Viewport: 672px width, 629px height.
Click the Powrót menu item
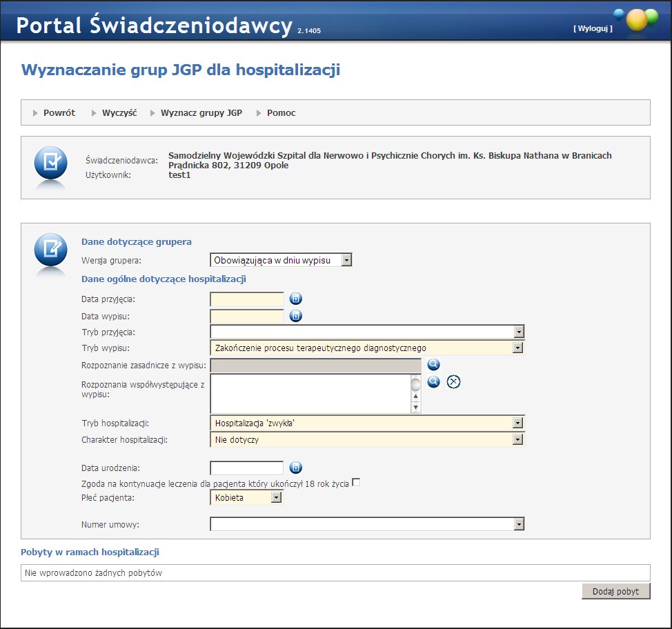point(59,112)
